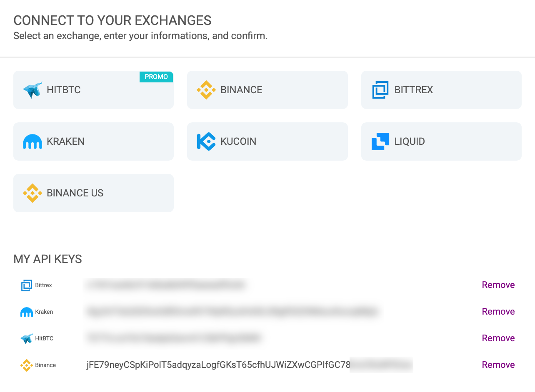Click the PROMO badge on HitBTC
This screenshot has height=392, width=535.
(156, 77)
